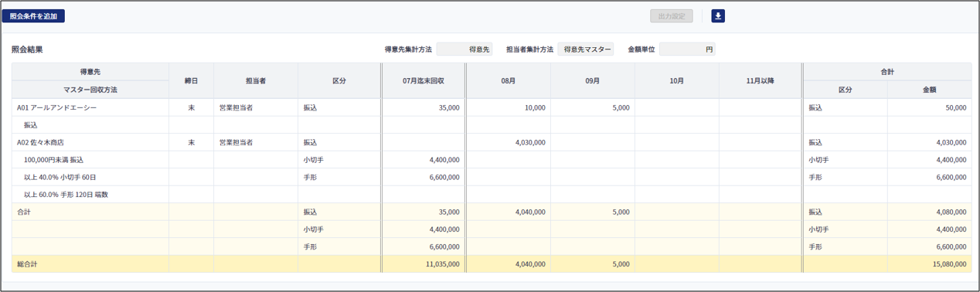The width and height of the screenshot is (980, 292).
Task: Click the download icon button
Action: click(718, 15)
